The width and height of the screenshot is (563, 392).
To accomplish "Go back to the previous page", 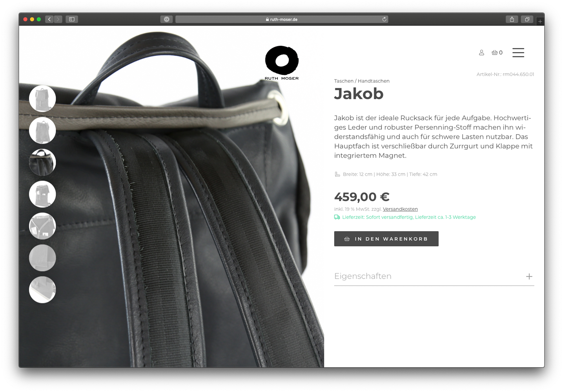I will coord(49,19).
